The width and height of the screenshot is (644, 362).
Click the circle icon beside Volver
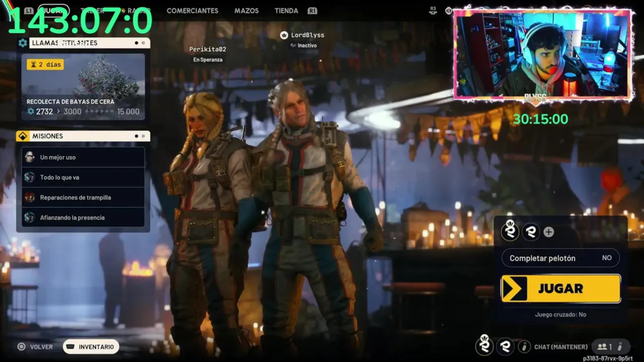[21, 346]
